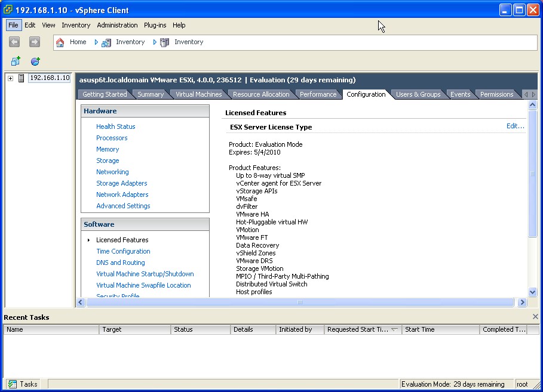The image size is (543, 392).
Task: Click the Edit license link
Action: pos(514,126)
